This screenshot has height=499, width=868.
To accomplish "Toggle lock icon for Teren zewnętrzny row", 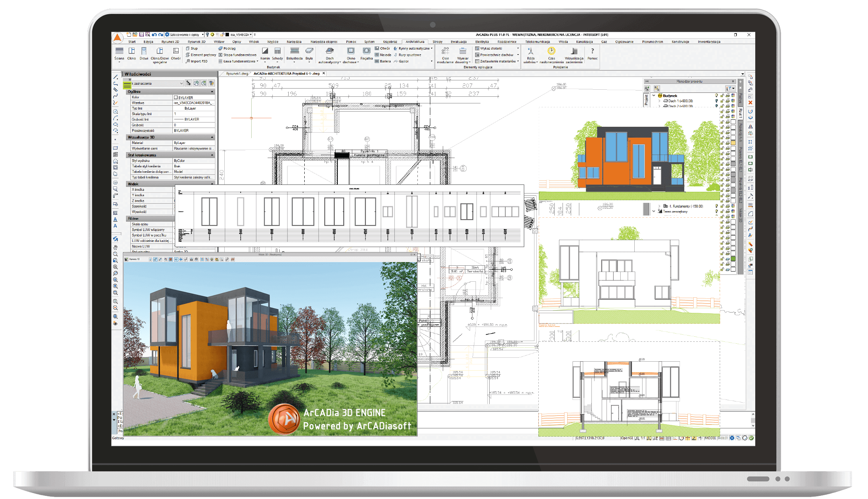I will click(x=722, y=211).
